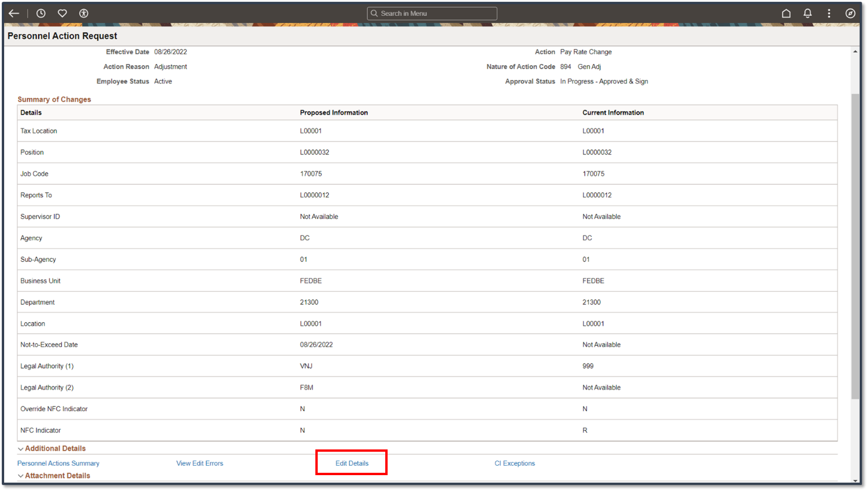
Task: Select proposed Legal Authority value F8M
Action: (x=307, y=388)
